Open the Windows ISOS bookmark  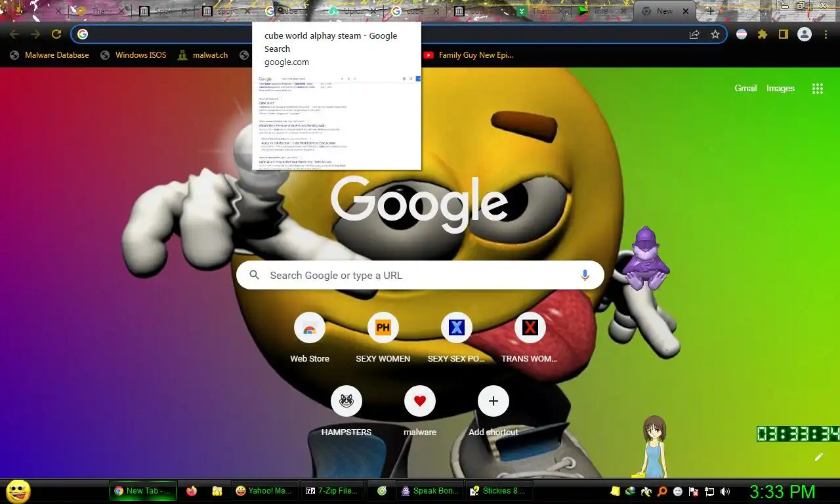[133, 55]
